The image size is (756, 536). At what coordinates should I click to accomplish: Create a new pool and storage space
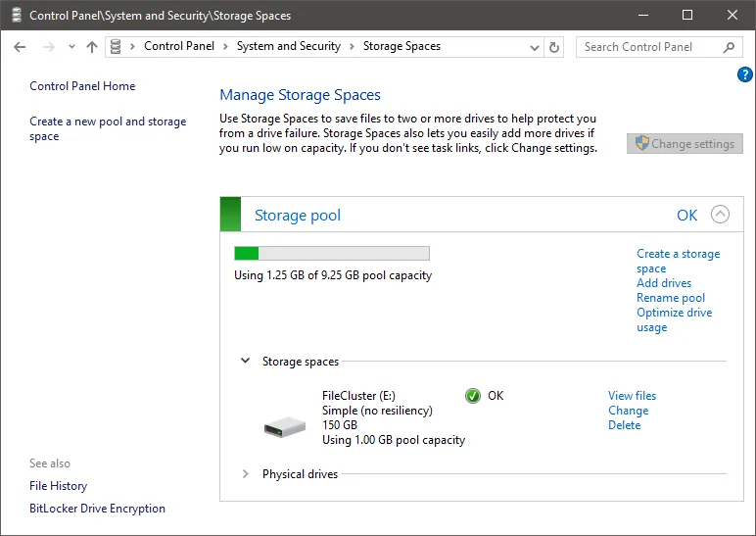click(108, 128)
